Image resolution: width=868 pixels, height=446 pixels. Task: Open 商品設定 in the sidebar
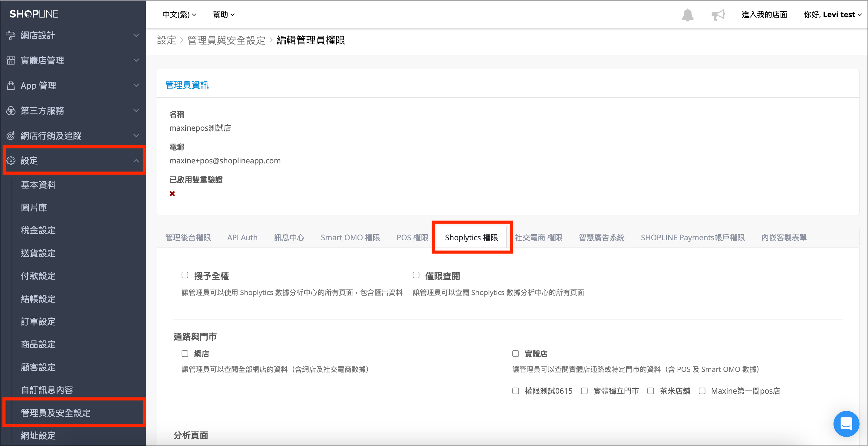pos(38,344)
